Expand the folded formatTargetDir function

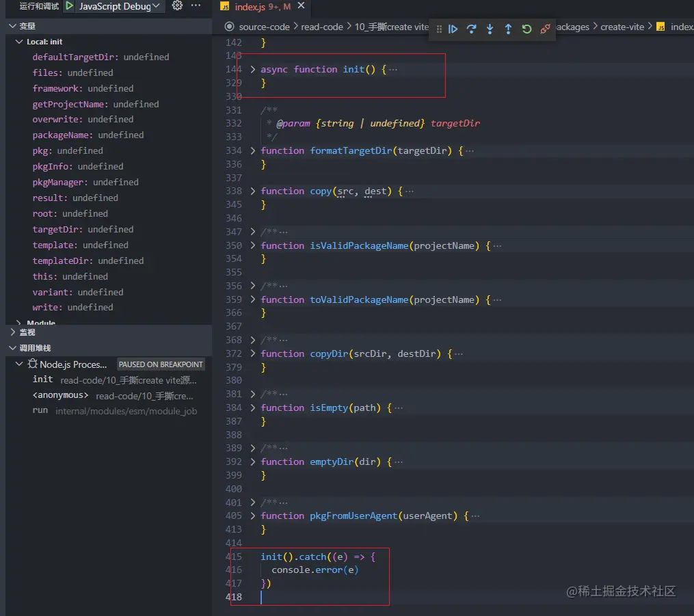(x=253, y=151)
